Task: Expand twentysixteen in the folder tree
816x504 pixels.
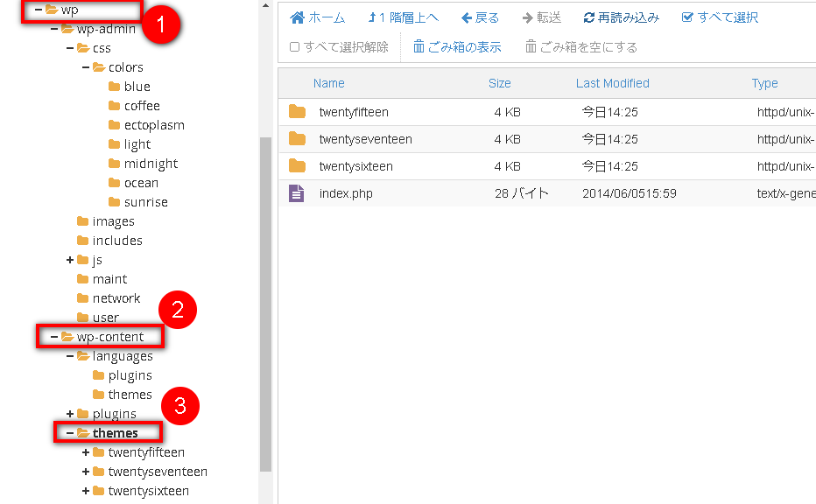Action: [86, 491]
